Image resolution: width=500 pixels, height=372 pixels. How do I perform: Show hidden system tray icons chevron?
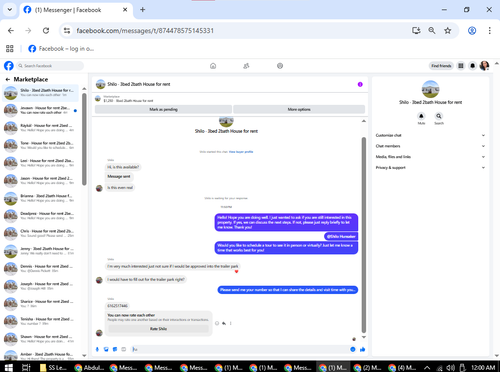coord(427,367)
